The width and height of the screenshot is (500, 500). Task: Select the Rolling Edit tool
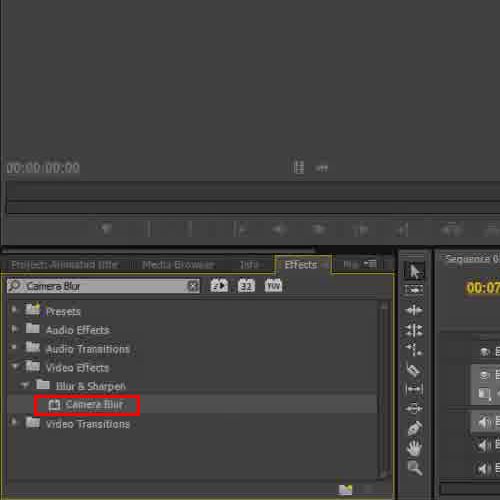coord(414,330)
